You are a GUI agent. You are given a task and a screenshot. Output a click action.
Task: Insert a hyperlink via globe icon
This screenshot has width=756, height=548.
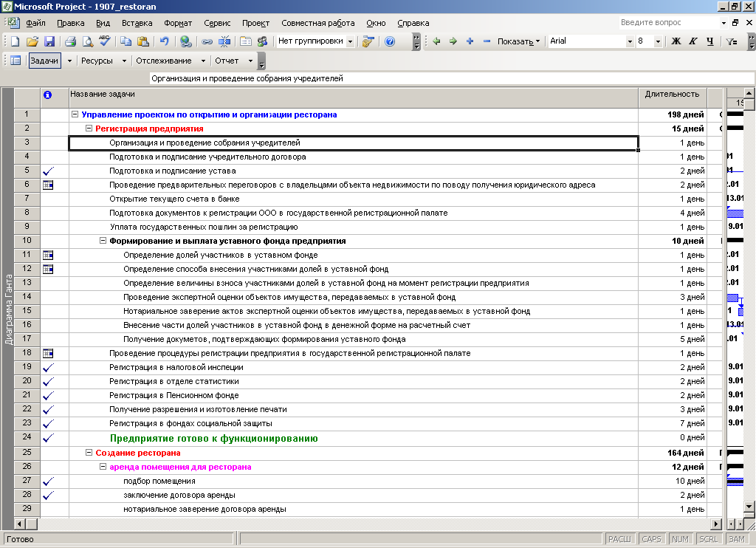tap(185, 41)
